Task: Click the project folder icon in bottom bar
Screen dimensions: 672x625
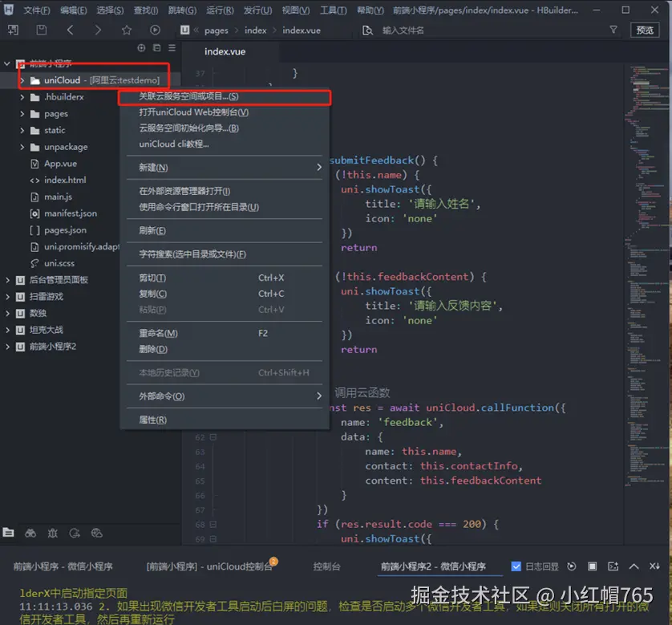Action: [9, 533]
